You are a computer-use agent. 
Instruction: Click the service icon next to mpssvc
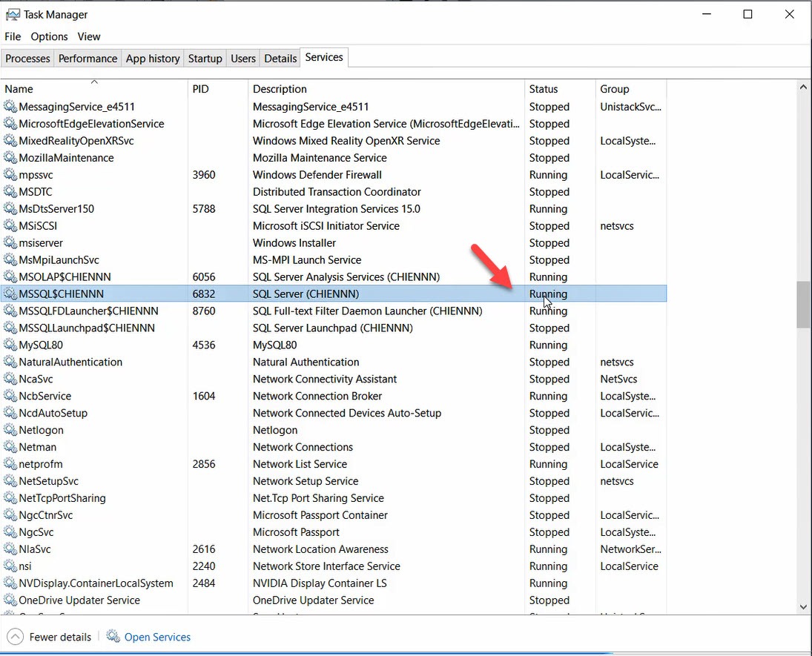pos(10,174)
